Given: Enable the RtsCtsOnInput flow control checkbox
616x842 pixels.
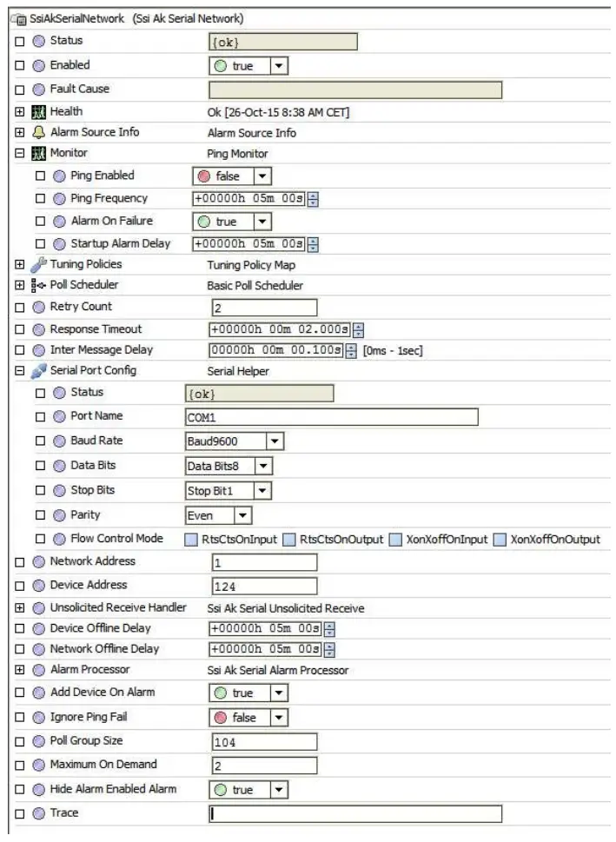Looking at the screenshot, I should [x=191, y=538].
